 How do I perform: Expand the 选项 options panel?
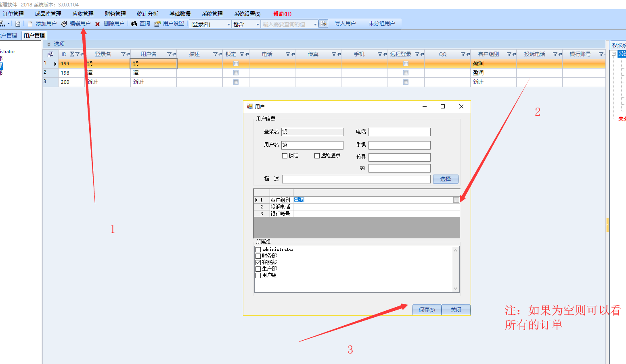[x=49, y=44]
